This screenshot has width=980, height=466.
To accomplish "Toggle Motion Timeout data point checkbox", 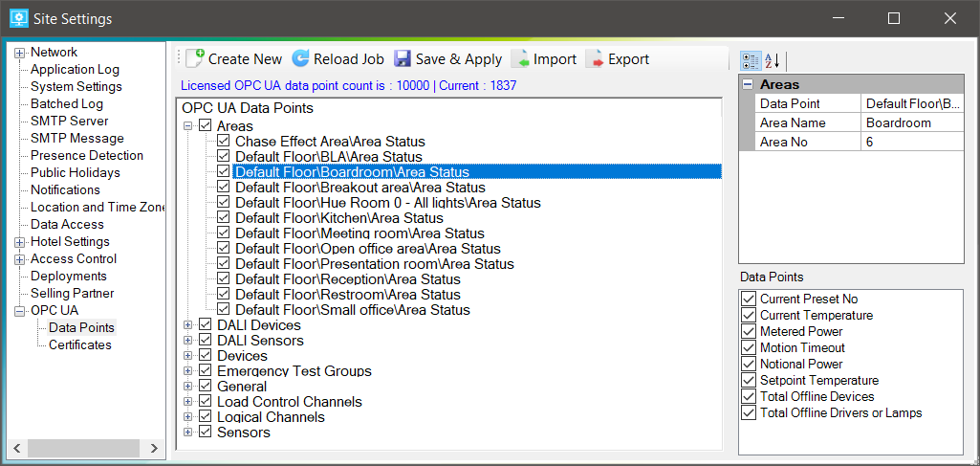I will point(748,347).
